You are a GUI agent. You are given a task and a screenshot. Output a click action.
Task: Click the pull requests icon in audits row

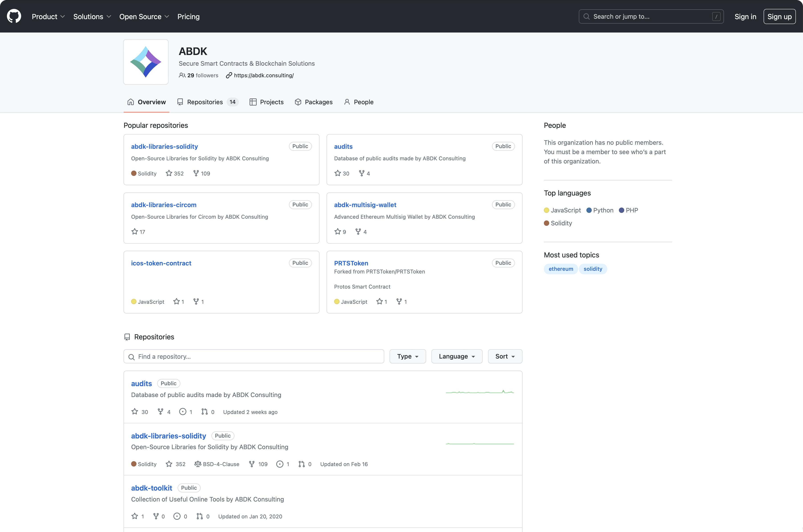coord(205,412)
